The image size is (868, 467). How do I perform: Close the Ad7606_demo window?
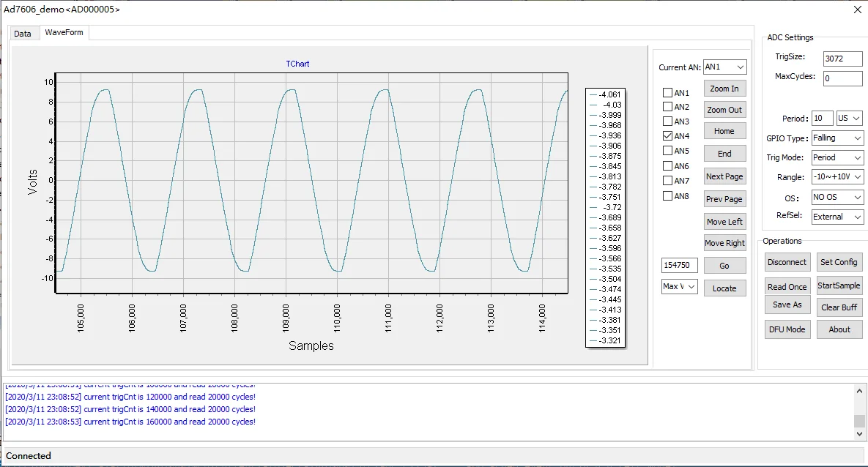(x=858, y=10)
